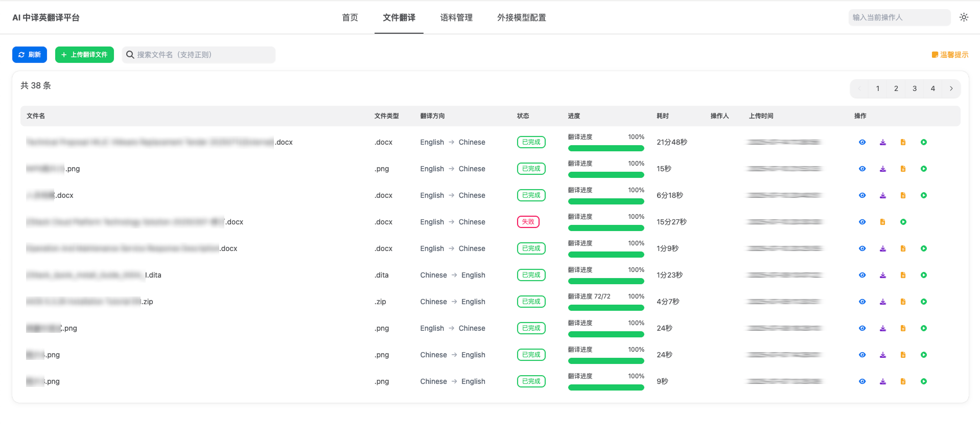Viewport: 980px width, 435px height.
Task: Click the AI 中译英翻译平台 title
Action: (46, 17)
